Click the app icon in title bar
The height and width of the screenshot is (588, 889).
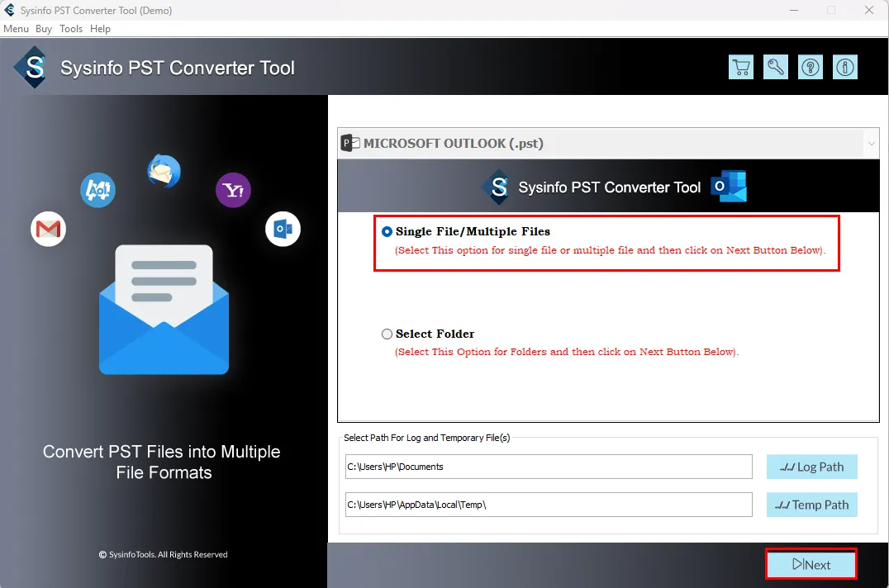point(10,10)
